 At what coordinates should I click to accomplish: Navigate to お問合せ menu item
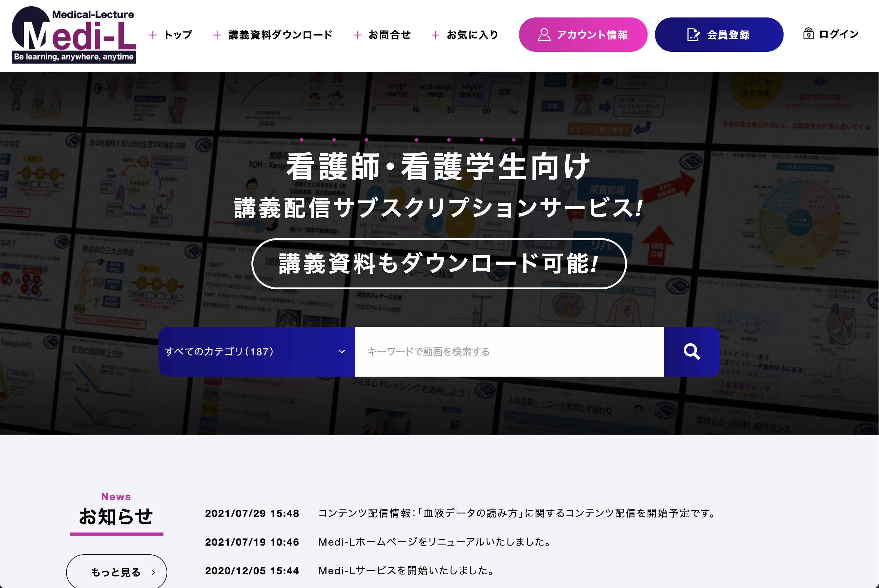(389, 35)
